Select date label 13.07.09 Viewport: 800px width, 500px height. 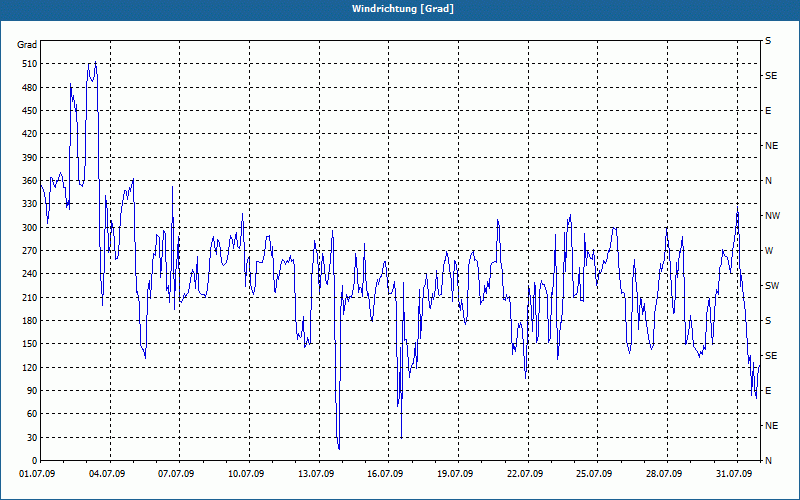316,474
